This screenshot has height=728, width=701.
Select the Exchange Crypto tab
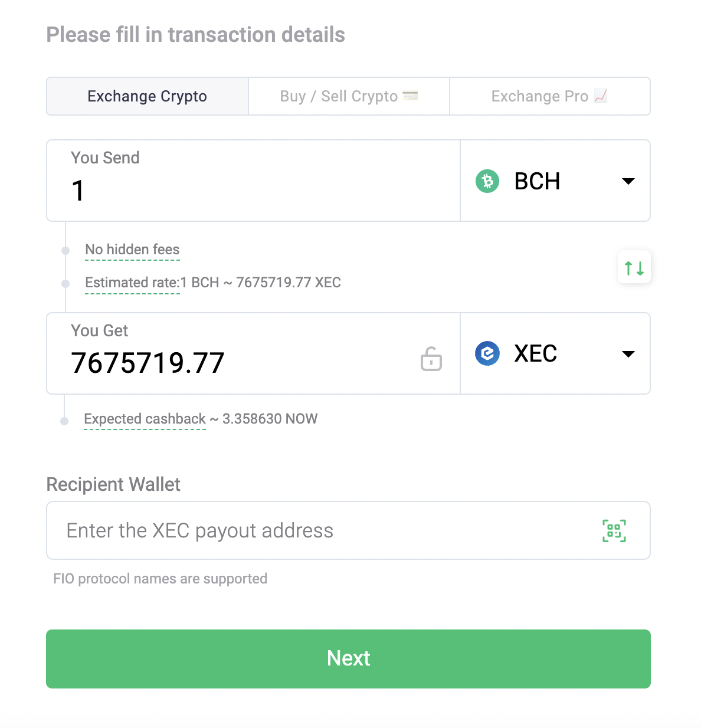(147, 96)
